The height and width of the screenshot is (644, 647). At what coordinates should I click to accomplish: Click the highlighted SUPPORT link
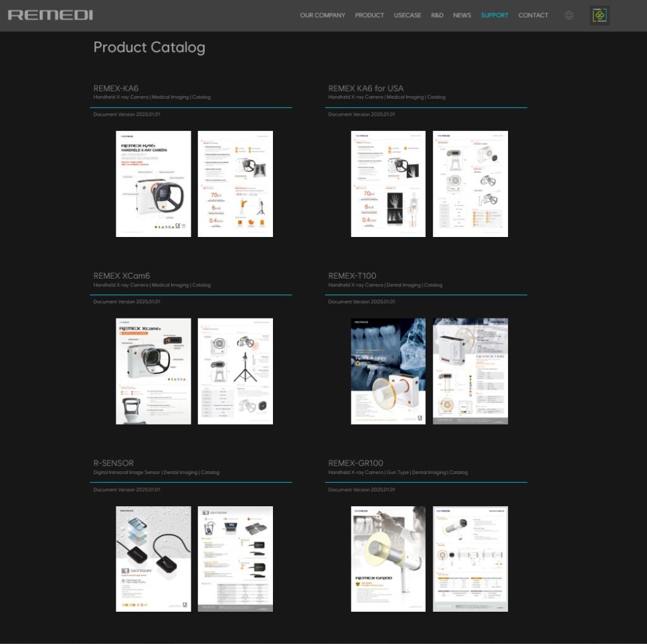[495, 15]
